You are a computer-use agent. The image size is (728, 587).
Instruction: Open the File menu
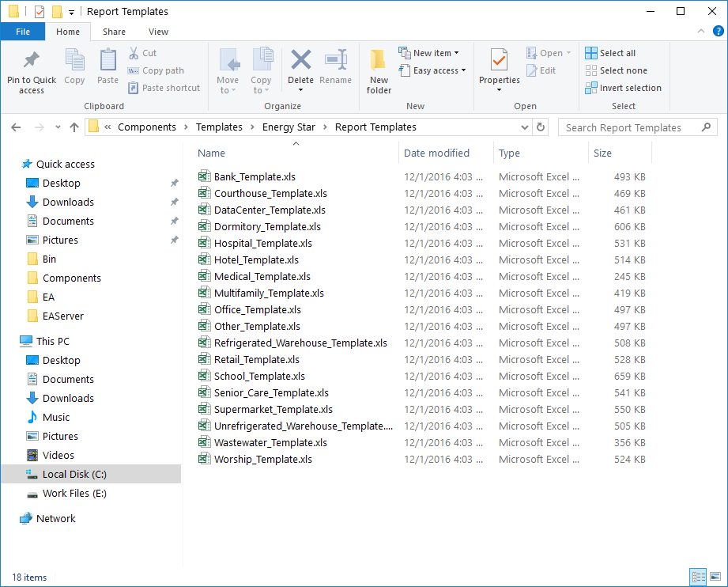23,32
